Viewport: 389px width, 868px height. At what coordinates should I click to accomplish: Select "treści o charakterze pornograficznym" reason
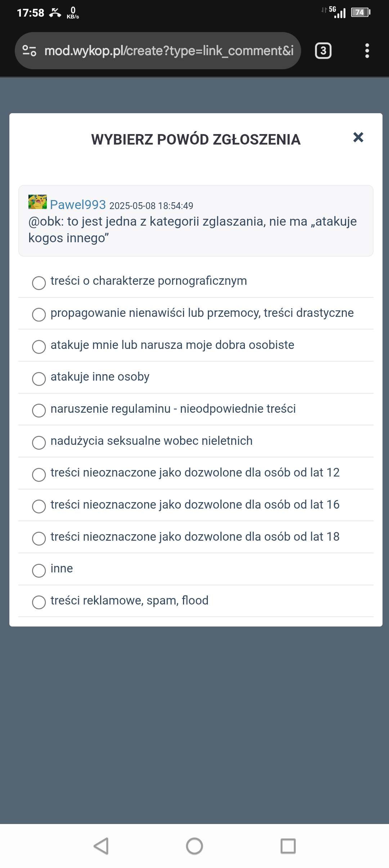39,283
